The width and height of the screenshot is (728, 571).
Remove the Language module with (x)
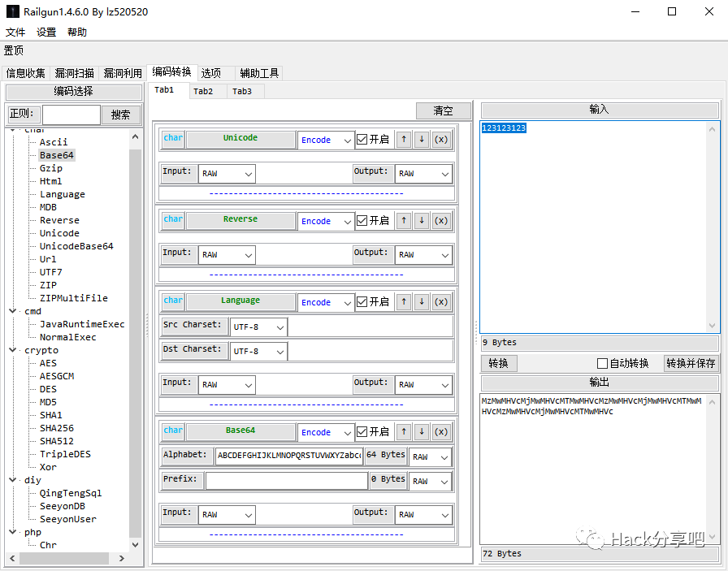pyautogui.click(x=440, y=302)
